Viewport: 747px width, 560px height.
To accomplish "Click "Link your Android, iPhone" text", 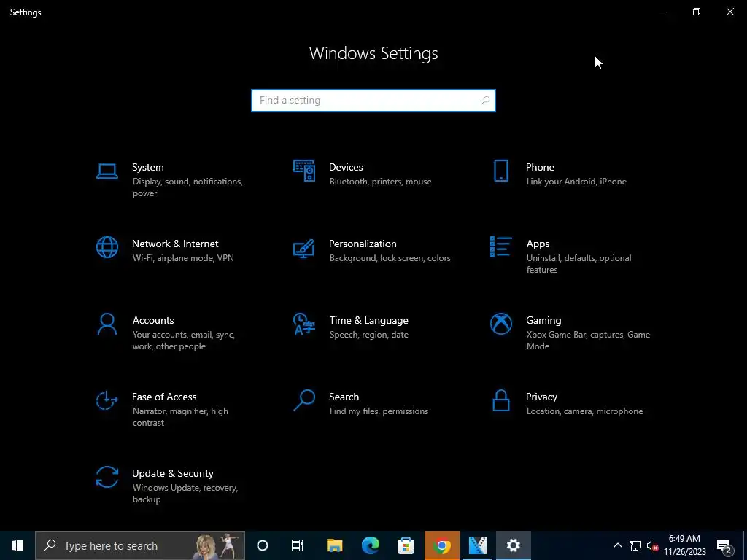I will (576, 182).
